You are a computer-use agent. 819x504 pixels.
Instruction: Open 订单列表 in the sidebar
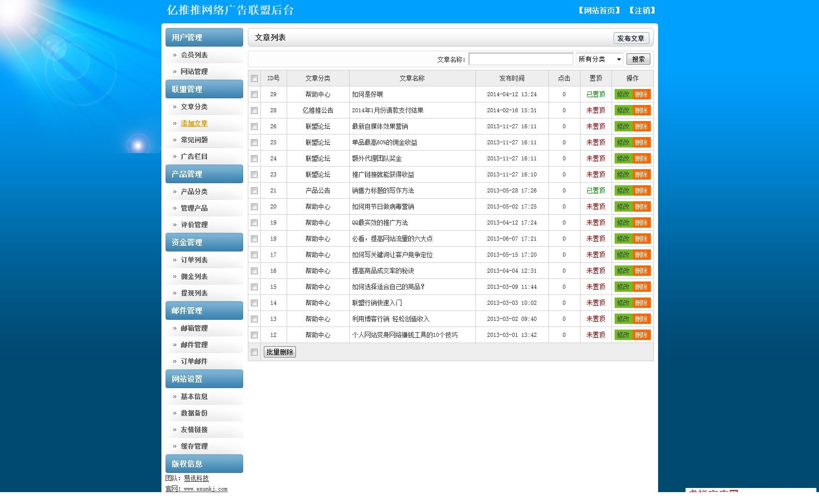pyautogui.click(x=194, y=260)
